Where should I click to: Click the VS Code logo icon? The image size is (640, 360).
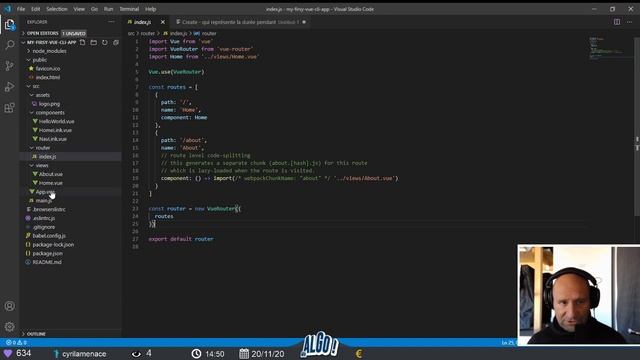coord(7,9)
